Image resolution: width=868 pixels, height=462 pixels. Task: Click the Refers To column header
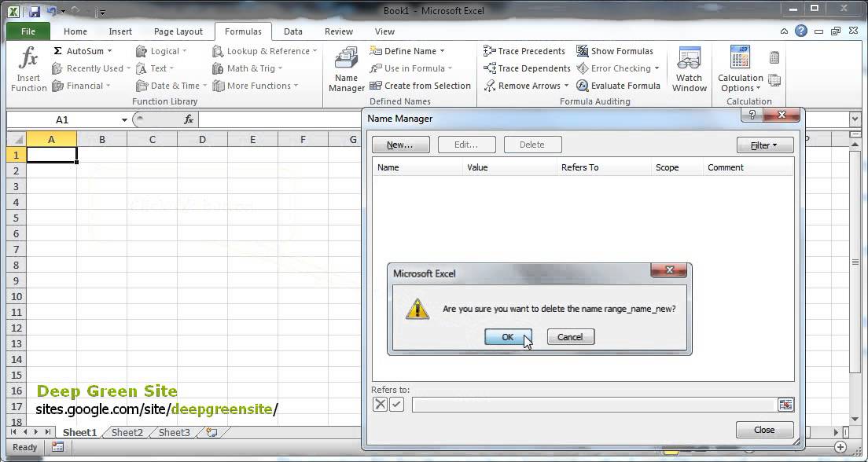[x=604, y=167]
